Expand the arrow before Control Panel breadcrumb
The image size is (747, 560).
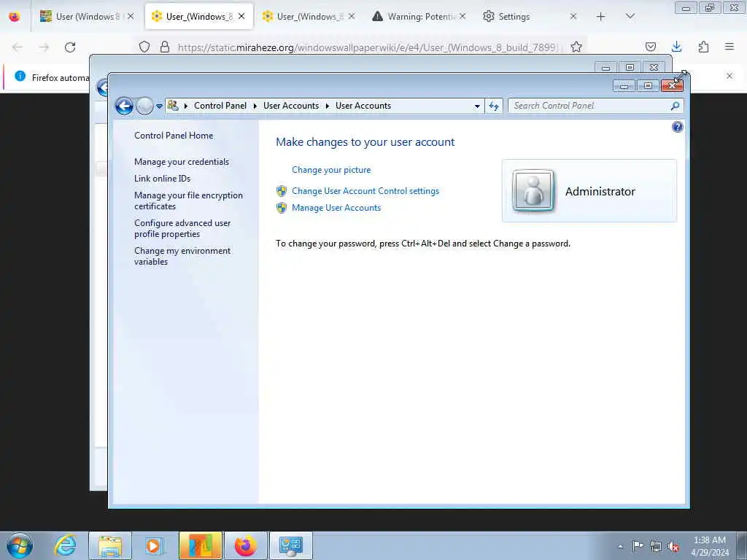[186, 106]
